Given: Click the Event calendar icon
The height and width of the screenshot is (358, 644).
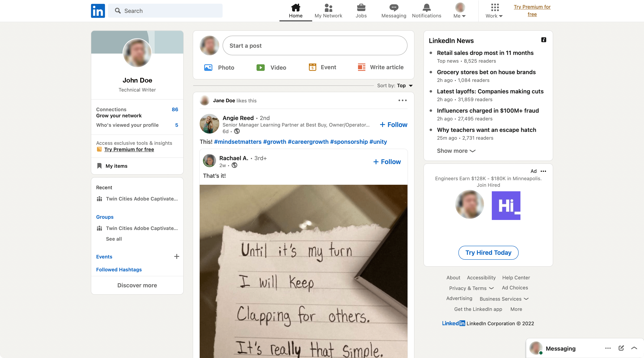Looking at the screenshot, I should click(x=312, y=67).
